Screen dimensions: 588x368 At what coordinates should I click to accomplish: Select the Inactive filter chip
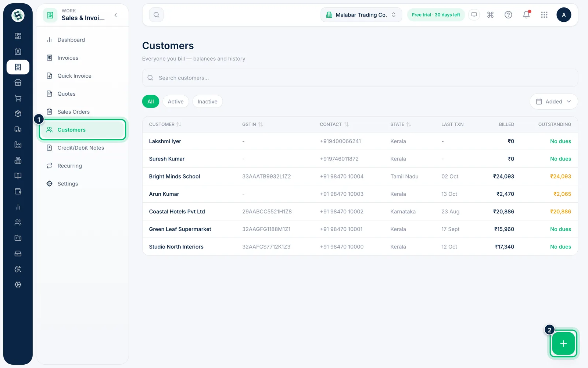pos(207,102)
